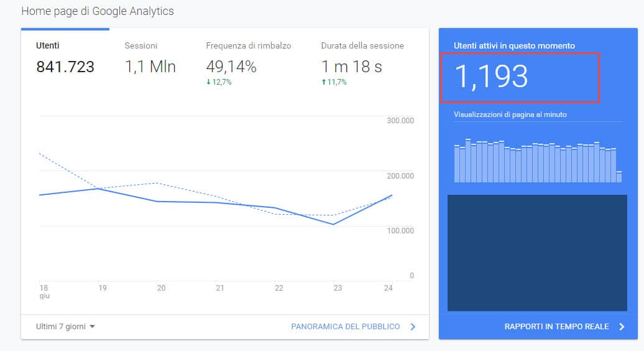Image resolution: width=644 pixels, height=351 pixels.
Task: Click the 49,14% bounce rate value
Action: [231, 67]
